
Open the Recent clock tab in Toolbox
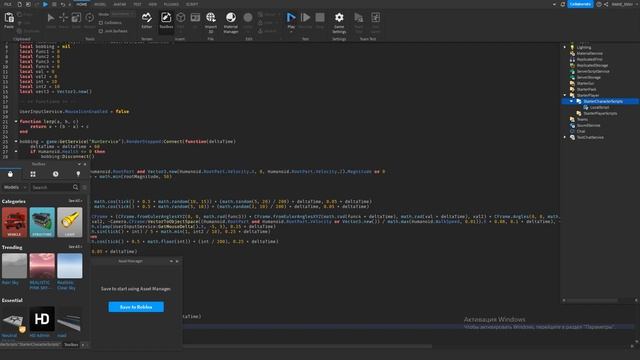pos(56,174)
